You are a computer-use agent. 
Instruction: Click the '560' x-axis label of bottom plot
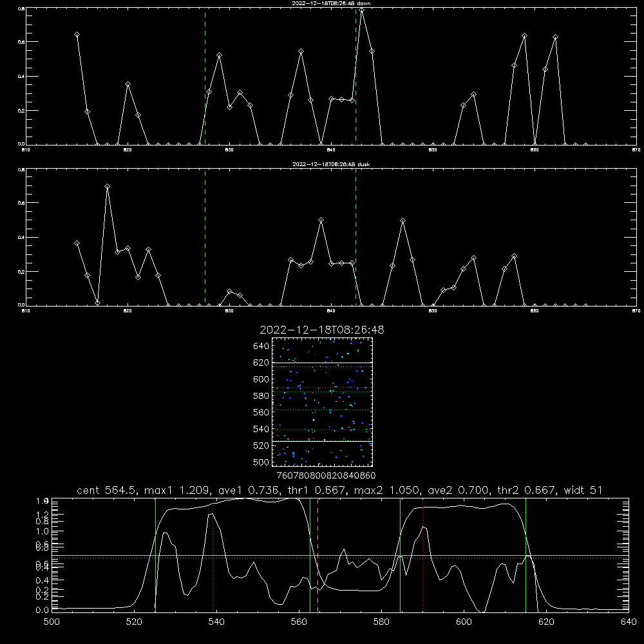click(299, 622)
